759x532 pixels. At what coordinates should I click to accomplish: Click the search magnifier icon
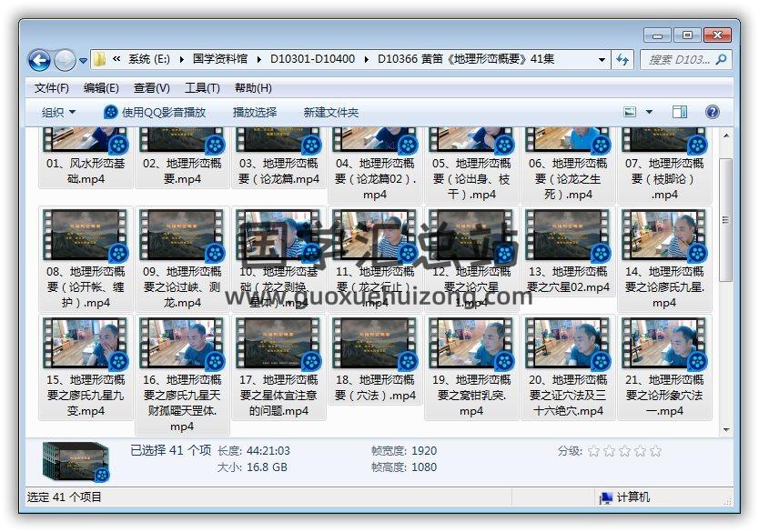[x=721, y=59]
